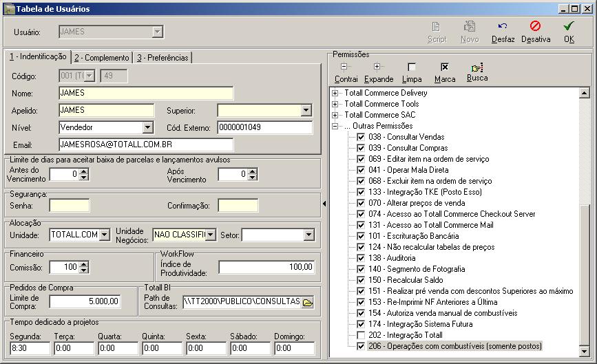
Task: Click Marca to check all permissions
Action: (445, 73)
